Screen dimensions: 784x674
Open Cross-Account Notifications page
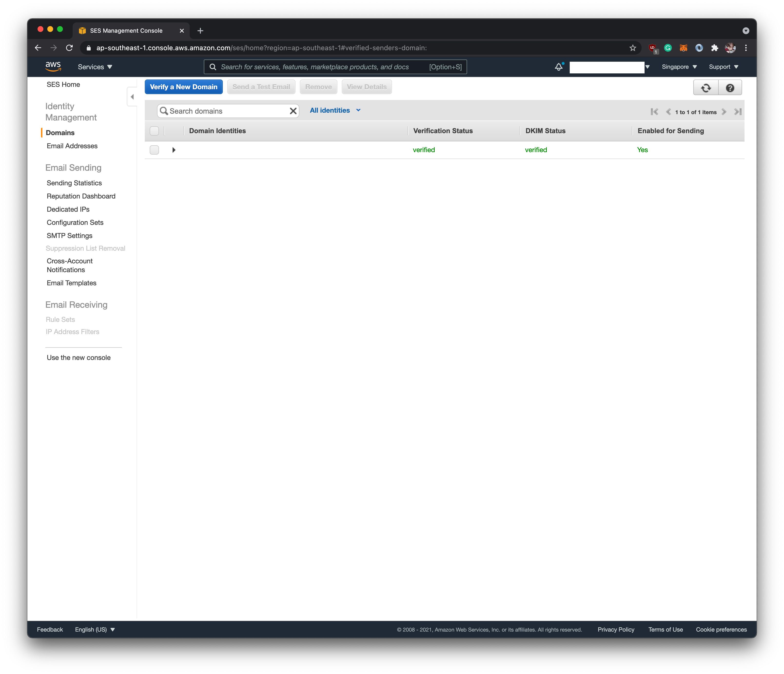(70, 265)
